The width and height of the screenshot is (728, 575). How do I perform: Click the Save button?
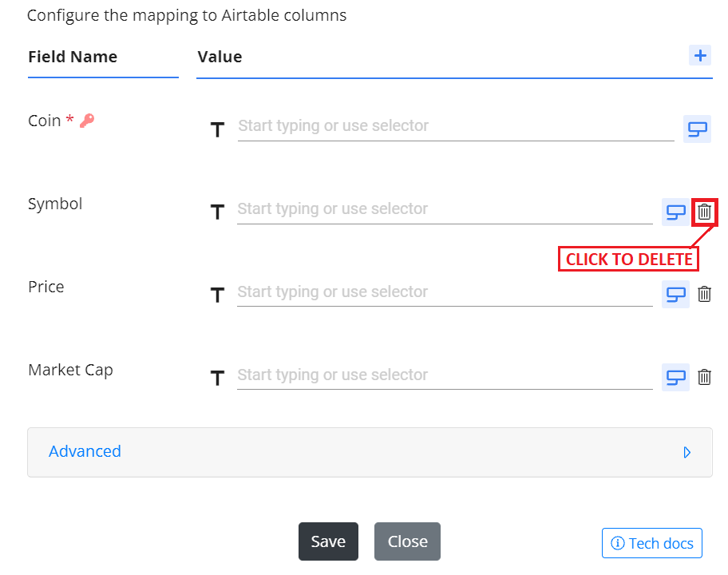coord(328,541)
